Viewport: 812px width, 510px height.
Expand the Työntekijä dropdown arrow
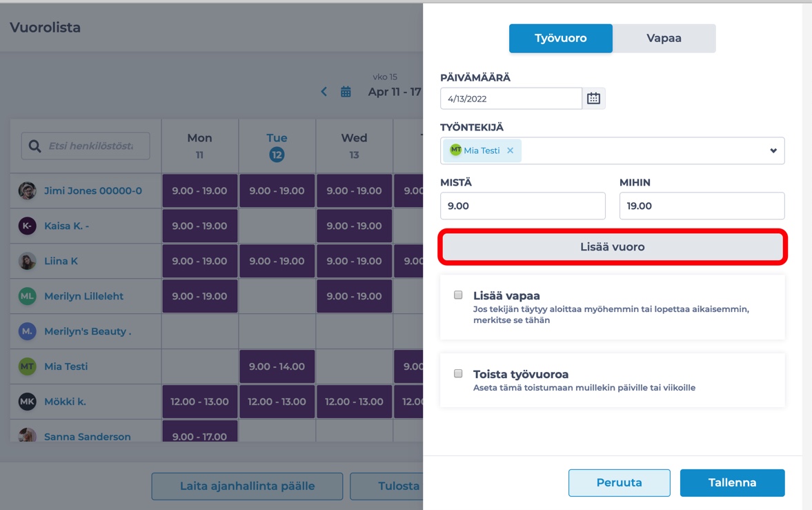[x=773, y=150]
